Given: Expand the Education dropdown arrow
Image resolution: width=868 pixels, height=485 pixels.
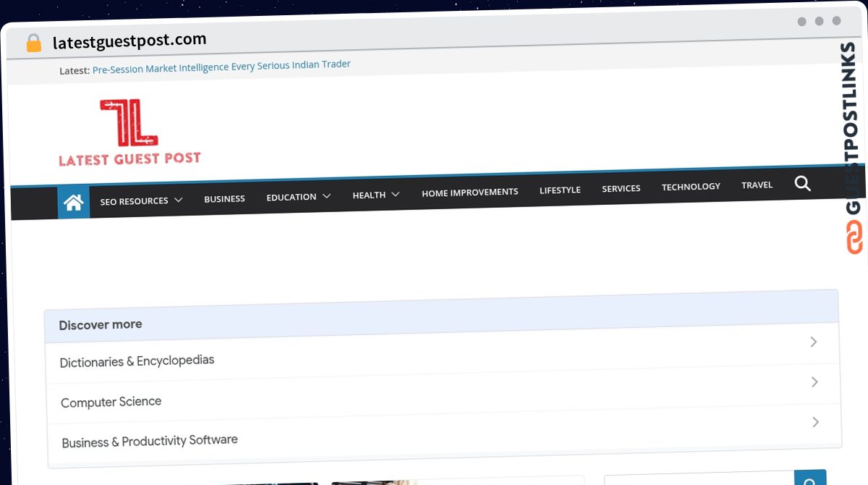Looking at the screenshot, I should 326,196.
